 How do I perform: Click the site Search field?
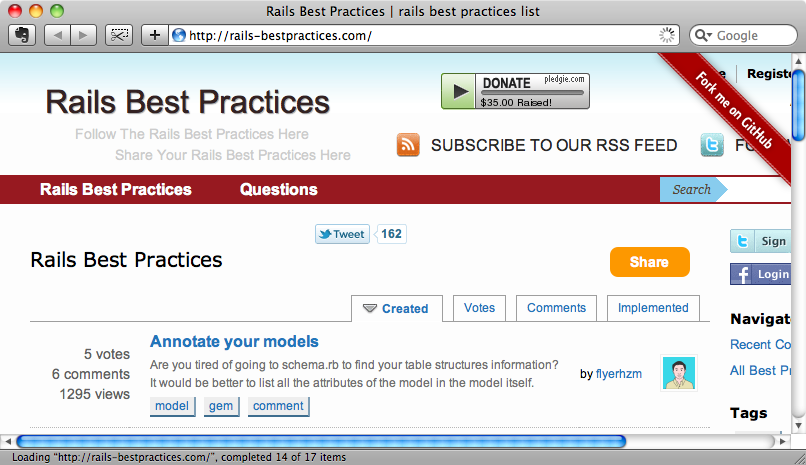coord(758,190)
